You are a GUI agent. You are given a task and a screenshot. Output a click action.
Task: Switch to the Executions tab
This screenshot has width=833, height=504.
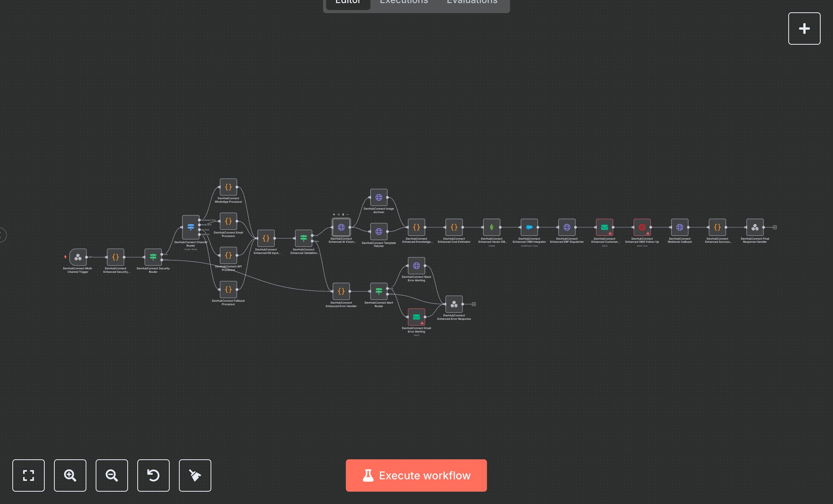tap(403, 2)
